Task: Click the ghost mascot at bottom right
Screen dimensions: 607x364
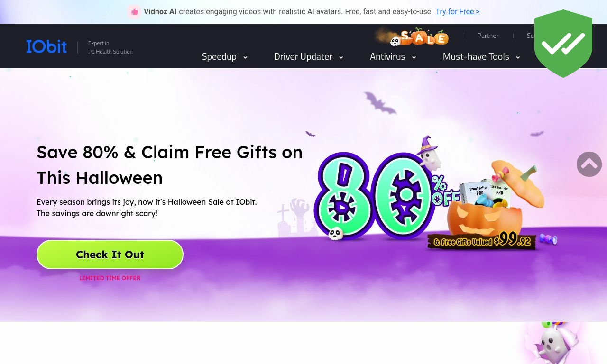Action: coord(553,343)
